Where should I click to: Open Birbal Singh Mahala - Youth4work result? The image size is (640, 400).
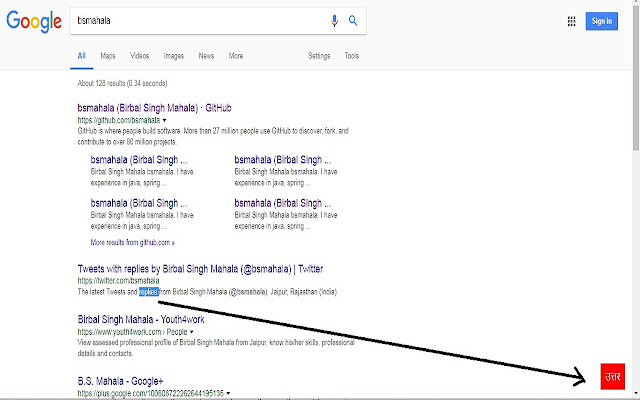click(141, 319)
